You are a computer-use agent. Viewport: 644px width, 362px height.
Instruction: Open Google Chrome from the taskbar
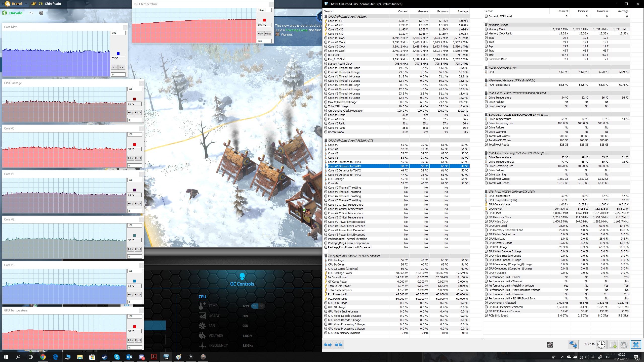coord(43,357)
